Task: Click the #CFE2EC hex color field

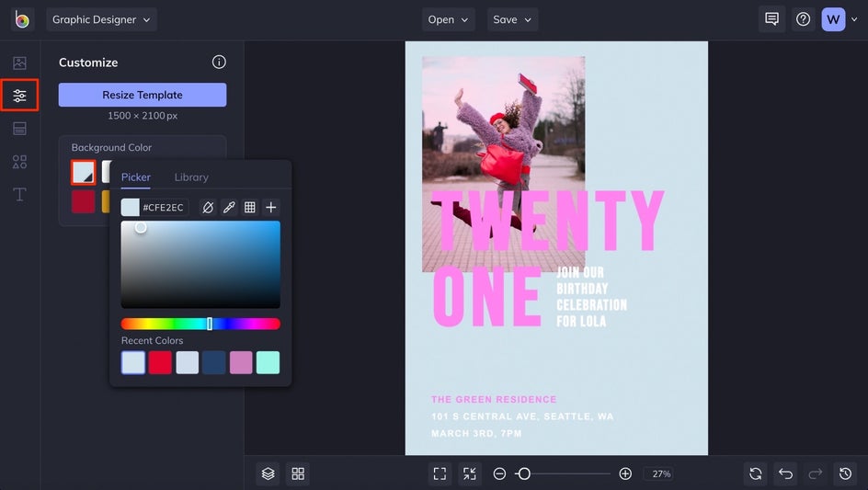Action: 164,207
